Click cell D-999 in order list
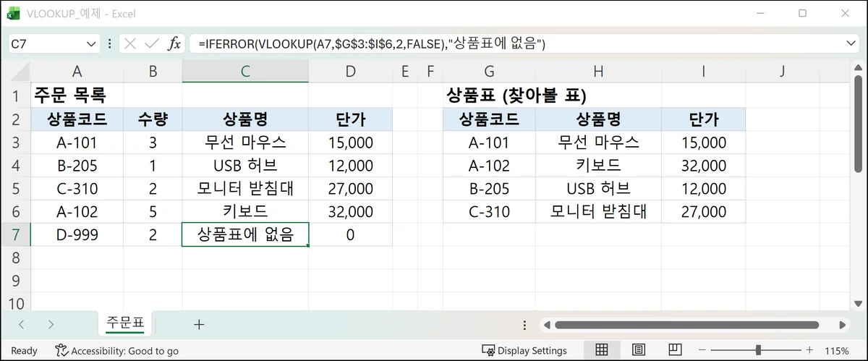868x361 pixels. pyautogui.click(x=77, y=234)
